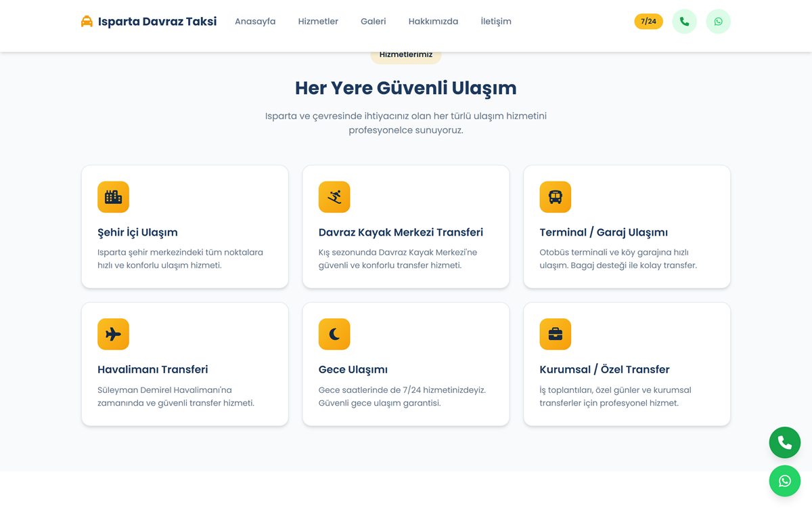Open WhatsApp from the header icon
This screenshot has height=508, width=812.
[718, 22]
